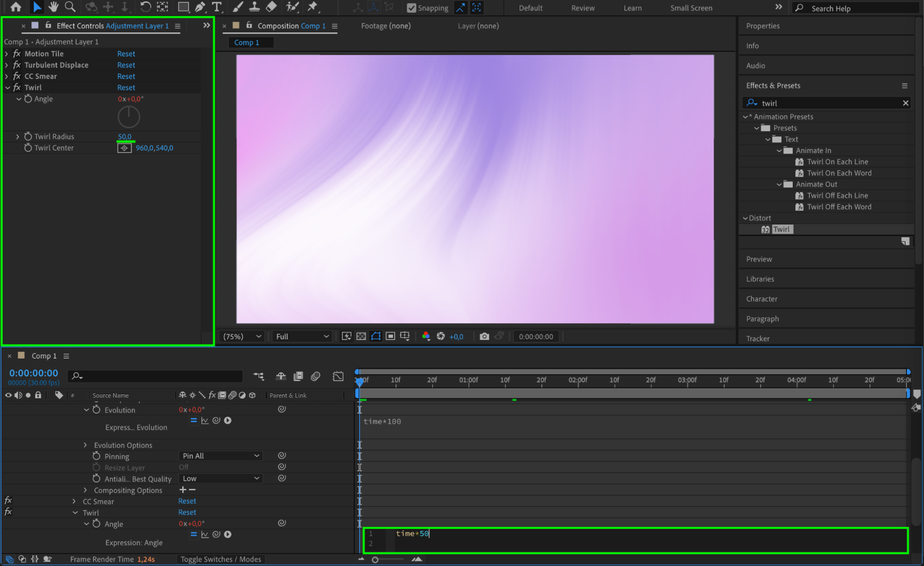Select the Pen tool

pyautogui.click(x=200, y=7)
